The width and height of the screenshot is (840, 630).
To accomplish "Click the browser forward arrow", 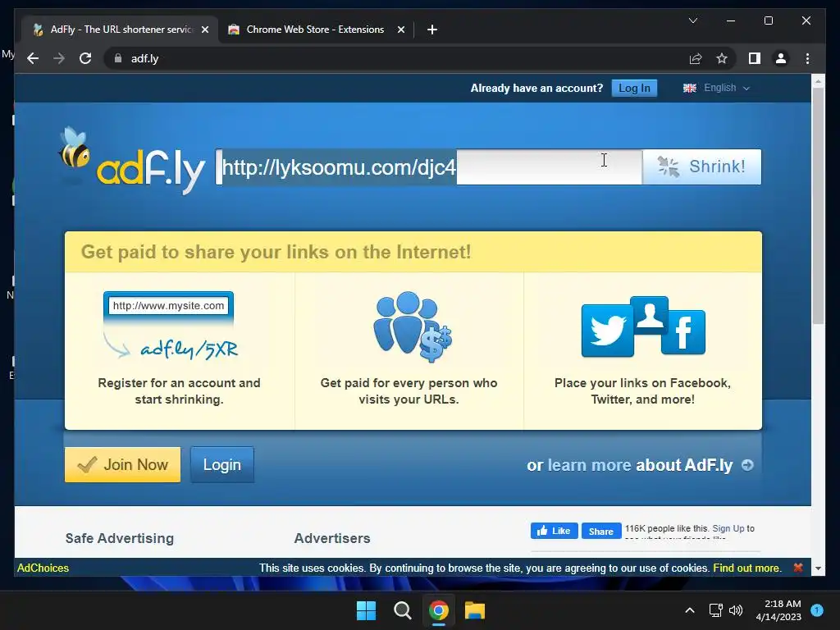I will tap(59, 58).
